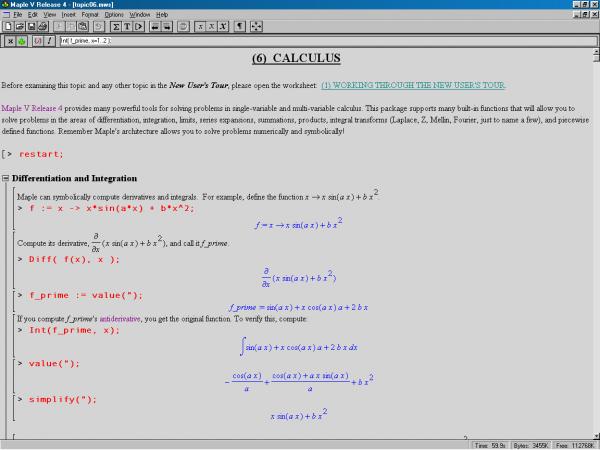
Task: Set zoom to medium x icon
Action: [211, 26]
